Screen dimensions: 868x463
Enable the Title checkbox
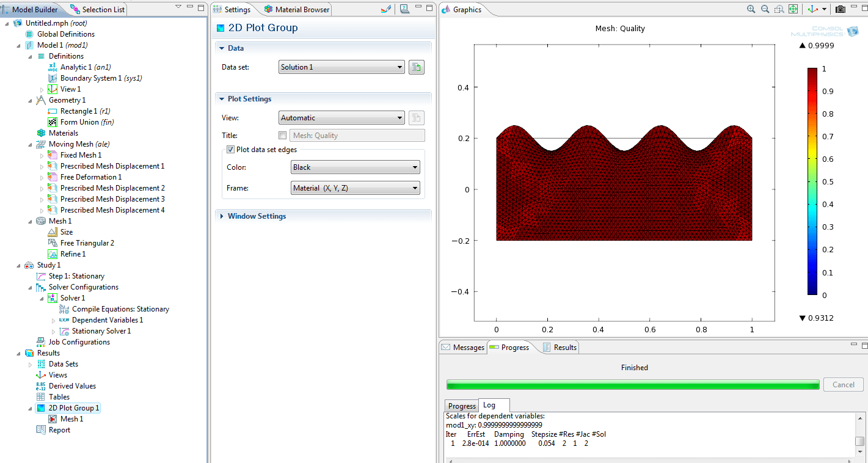pyautogui.click(x=282, y=136)
